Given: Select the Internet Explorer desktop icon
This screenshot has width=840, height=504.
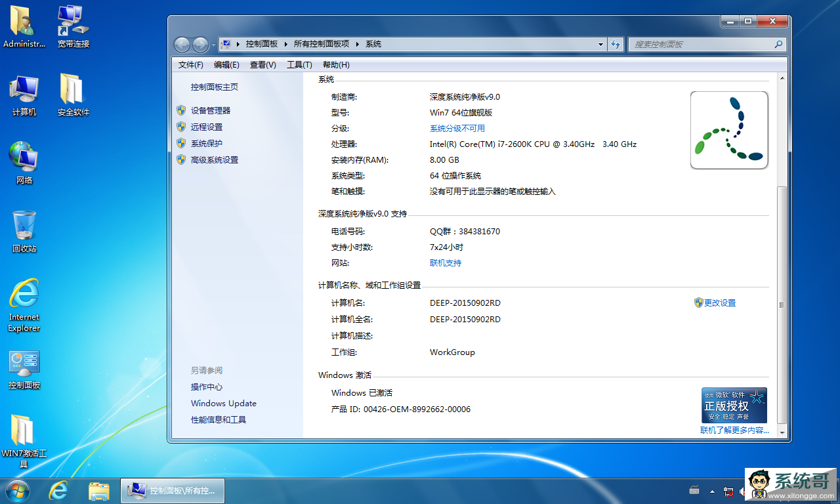Looking at the screenshot, I should pos(24,305).
